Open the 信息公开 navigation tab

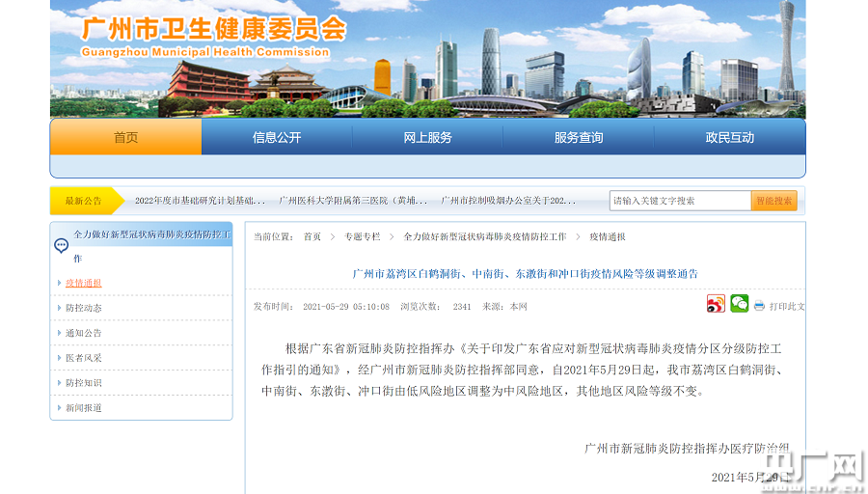tap(277, 137)
